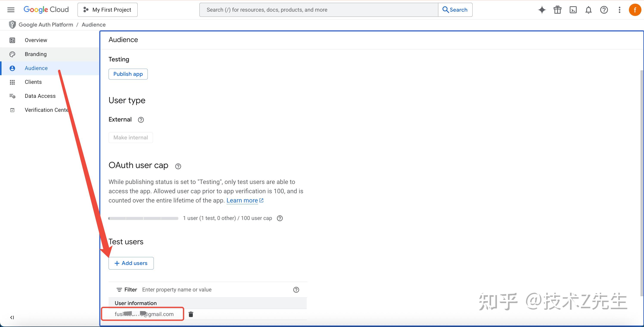
Task: Activate the Cloud Shell terminal
Action: [573, 10]
